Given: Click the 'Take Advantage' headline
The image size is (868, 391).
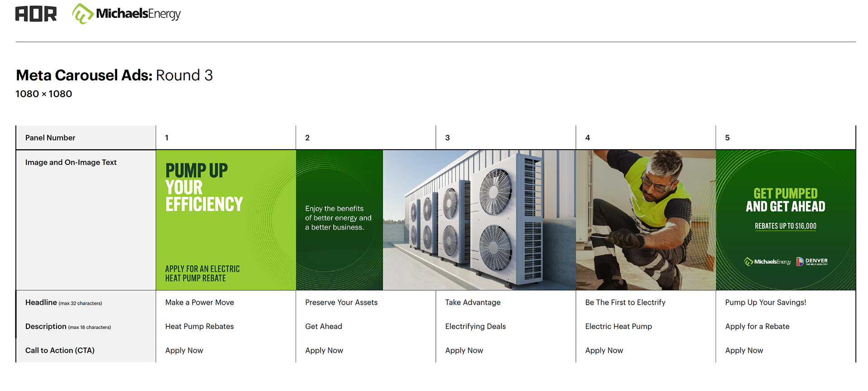Looking at the screenshot, I should 473,302.
